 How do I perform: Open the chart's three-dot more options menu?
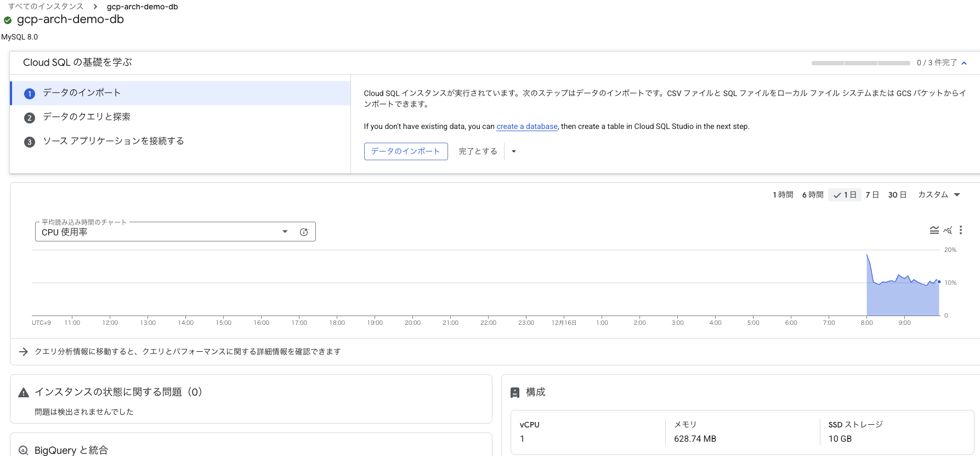(960, 230)
